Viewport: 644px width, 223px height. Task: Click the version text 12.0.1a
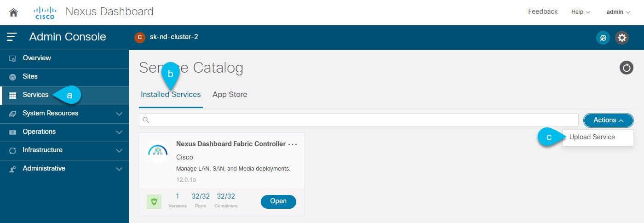click(185, 179)
